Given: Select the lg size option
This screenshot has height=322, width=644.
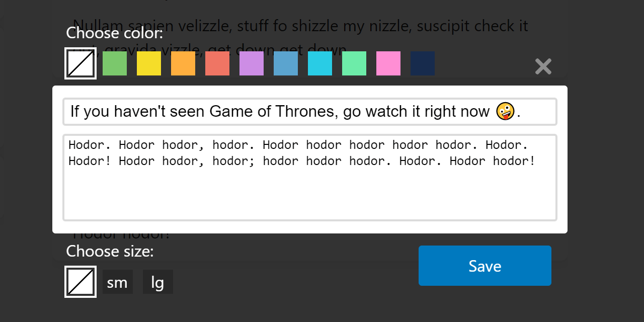Looking at the screenshot, I should point(157,282).
